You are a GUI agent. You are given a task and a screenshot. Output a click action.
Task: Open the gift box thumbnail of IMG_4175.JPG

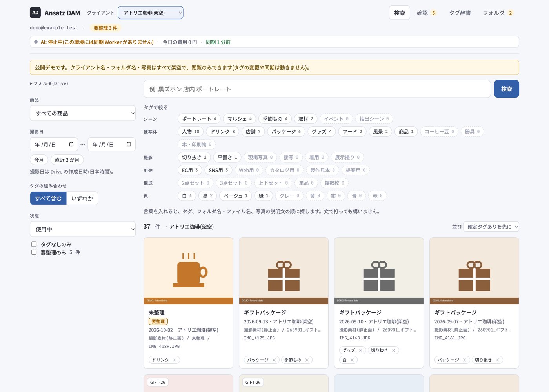tap(284, 270)
